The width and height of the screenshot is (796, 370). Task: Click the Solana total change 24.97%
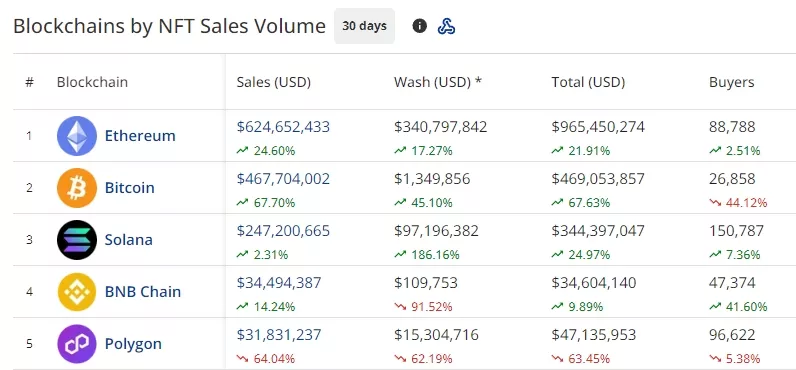pos(581,255)
